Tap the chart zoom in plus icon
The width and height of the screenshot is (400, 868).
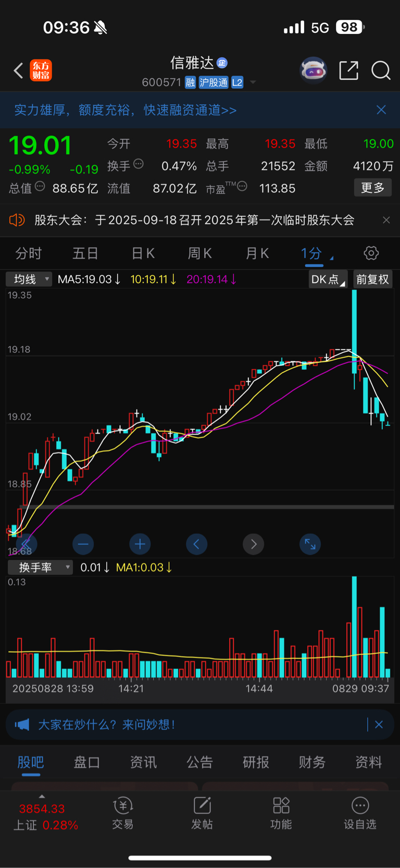point(140,544)
